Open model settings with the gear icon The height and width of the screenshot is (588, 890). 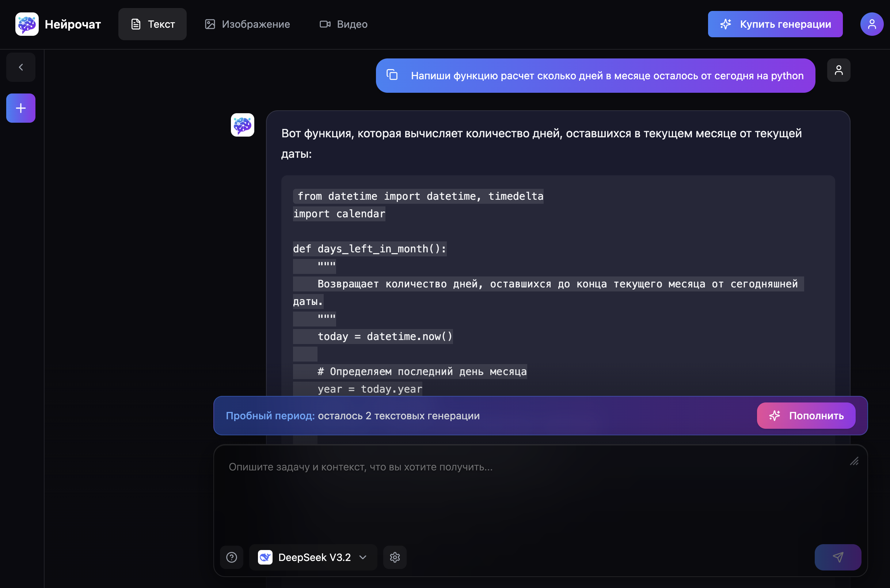(395, 557)
